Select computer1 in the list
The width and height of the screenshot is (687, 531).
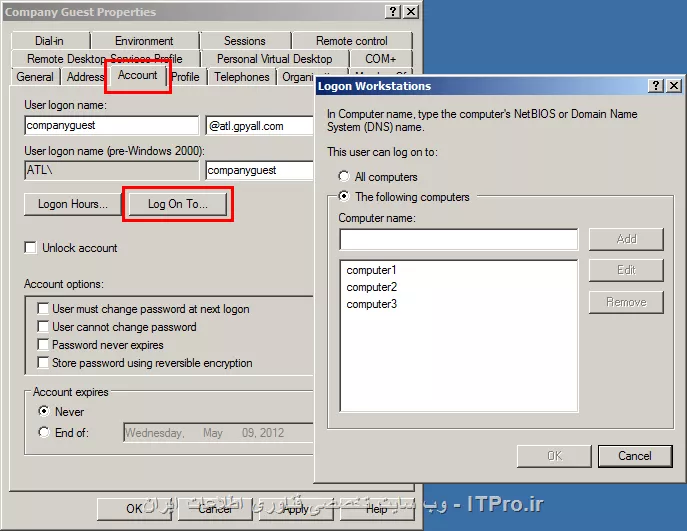371,270
